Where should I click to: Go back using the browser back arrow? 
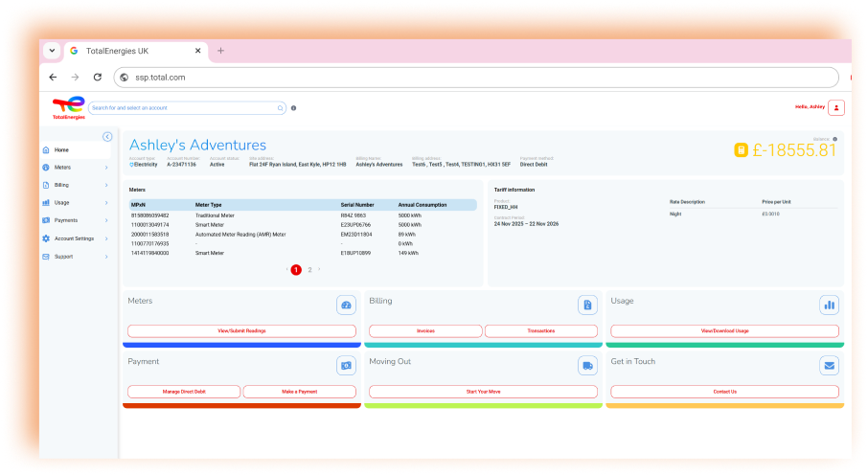pyautogui.click(x=53, y=77)
